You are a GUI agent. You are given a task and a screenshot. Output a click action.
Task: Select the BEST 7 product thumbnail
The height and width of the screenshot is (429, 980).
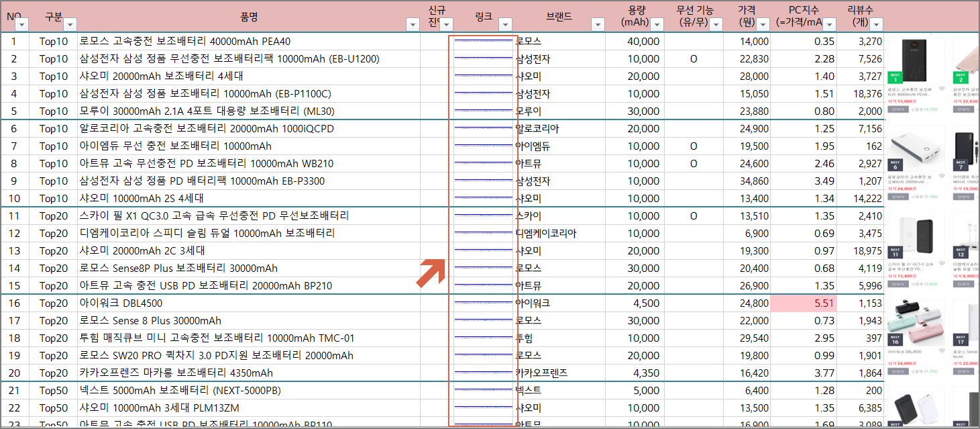[966, 148]
